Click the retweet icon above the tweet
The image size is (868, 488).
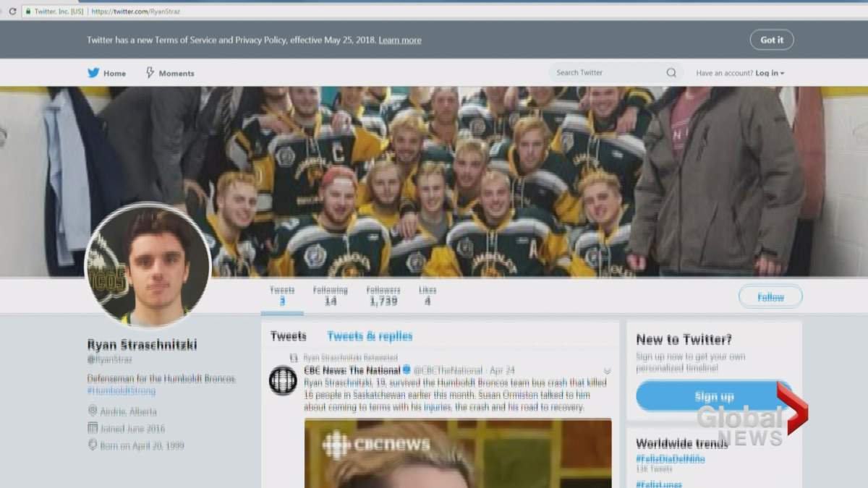(x=294, y=358)
